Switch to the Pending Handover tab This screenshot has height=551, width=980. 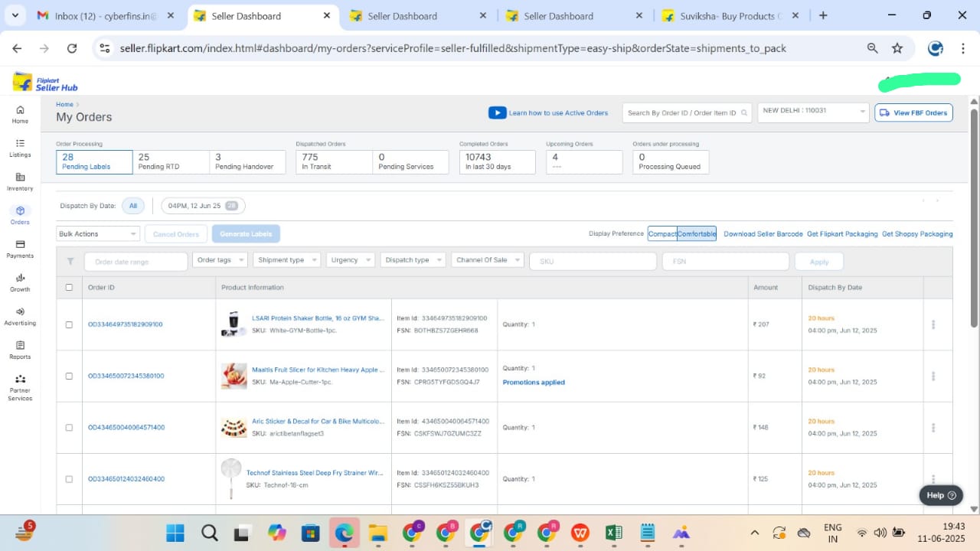[247, 161]
